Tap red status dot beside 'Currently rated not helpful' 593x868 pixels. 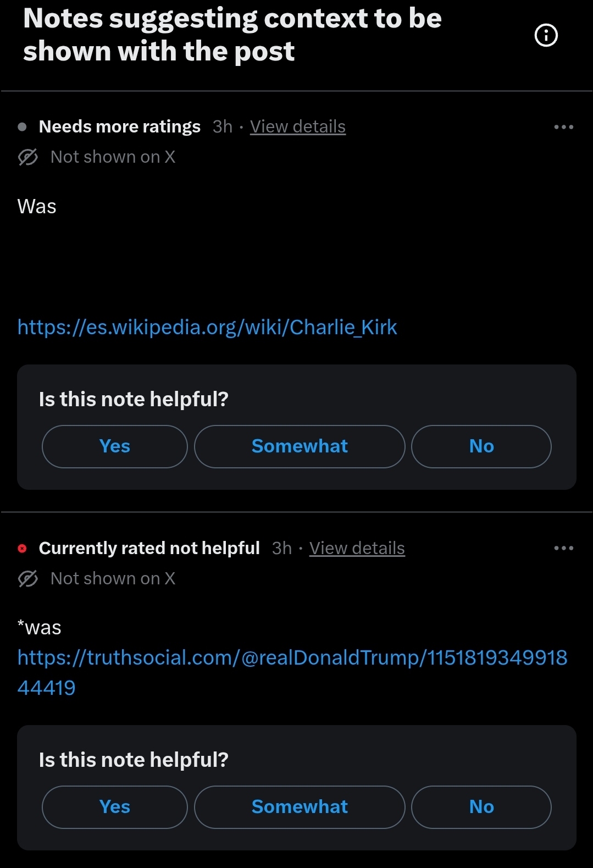(x=22, y=548)
